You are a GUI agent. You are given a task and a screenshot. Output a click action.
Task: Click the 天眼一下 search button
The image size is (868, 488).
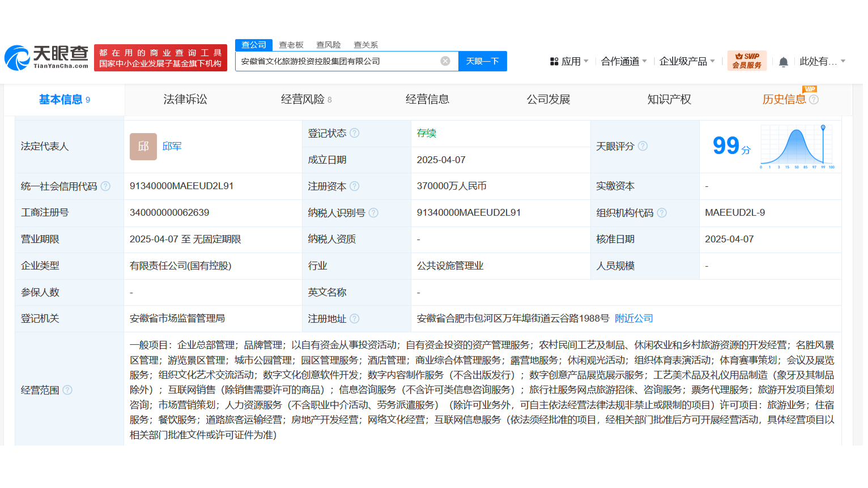[483, 61]
